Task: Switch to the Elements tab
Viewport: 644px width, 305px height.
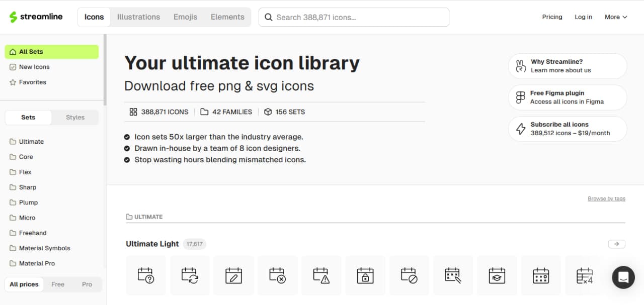Action: [227, 17]
